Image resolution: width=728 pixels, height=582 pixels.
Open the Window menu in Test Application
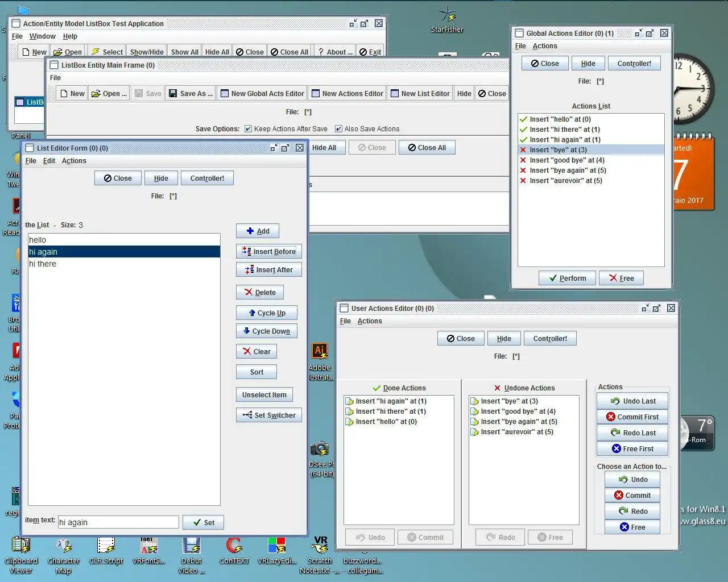click(x=43, y=36)
